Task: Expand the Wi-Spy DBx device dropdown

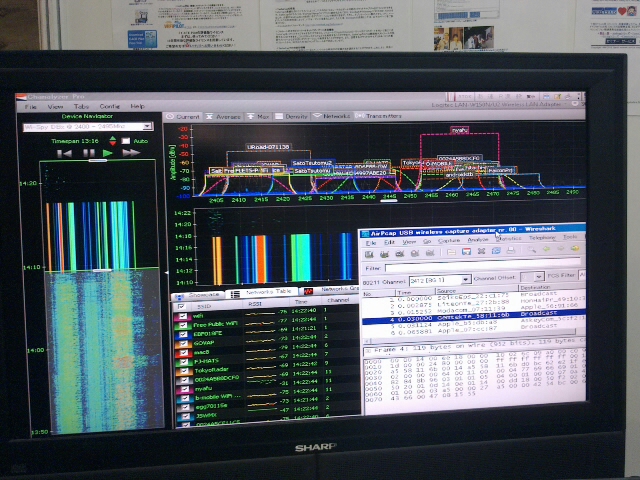Action: tap(148, 127)
